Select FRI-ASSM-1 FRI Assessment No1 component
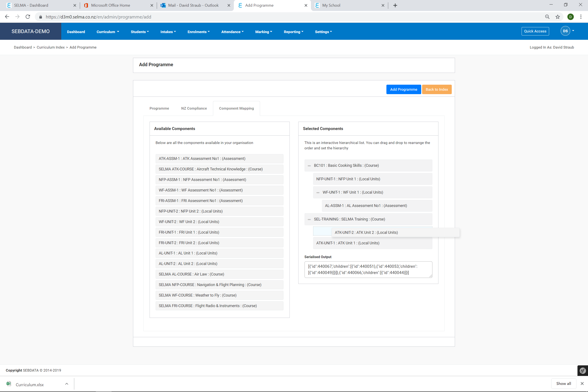588x392 pixels. [219, 201]
